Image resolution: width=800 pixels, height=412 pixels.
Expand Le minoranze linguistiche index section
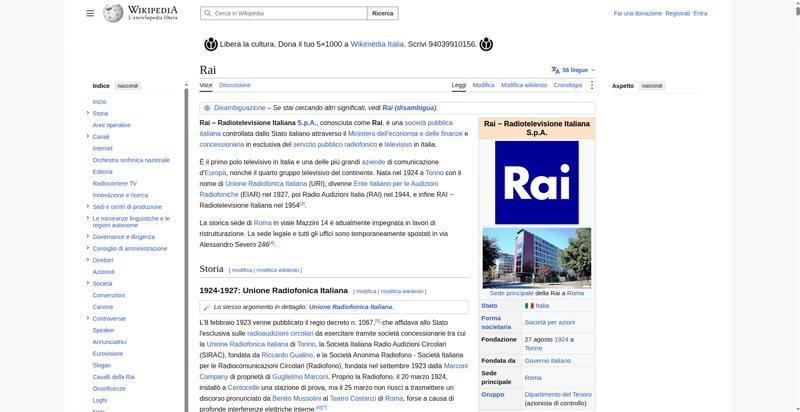(x=88, y=218)
